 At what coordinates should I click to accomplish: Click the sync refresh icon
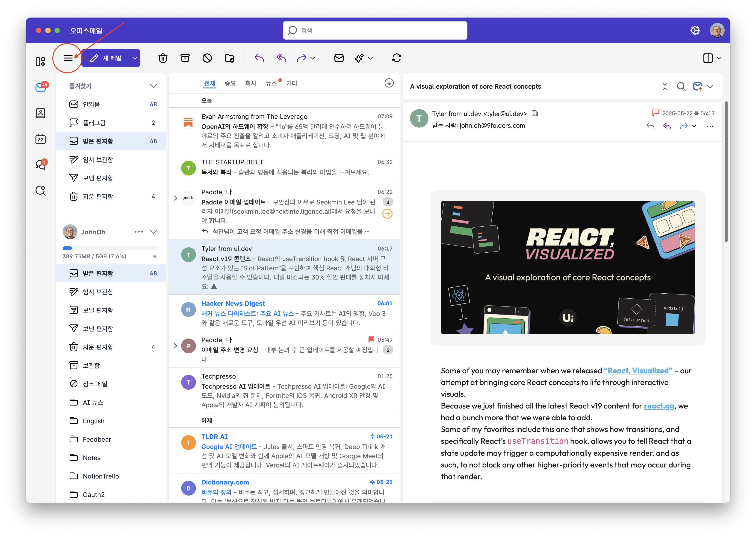click(x=396, y=58)
